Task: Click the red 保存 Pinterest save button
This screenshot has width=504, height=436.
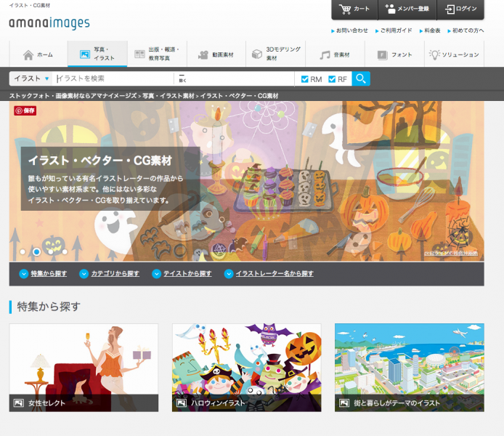Action: 25,110
